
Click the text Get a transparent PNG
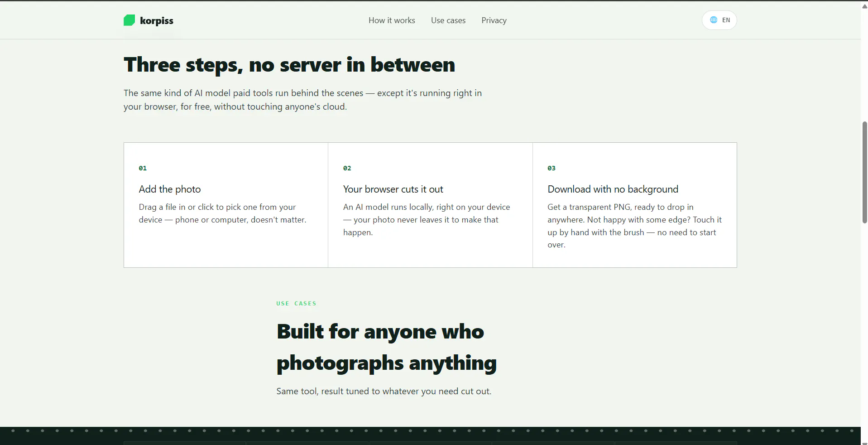(635, 226)
